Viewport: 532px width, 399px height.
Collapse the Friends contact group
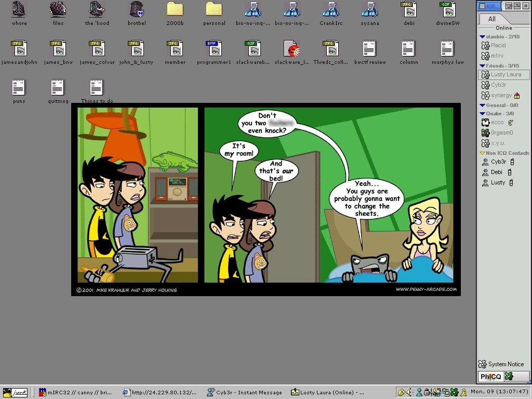pyautogui.click(x=482, y=66)
